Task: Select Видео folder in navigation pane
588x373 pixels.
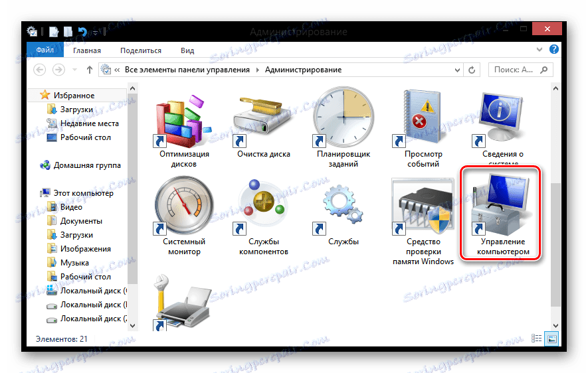Action: pos(71,207)
